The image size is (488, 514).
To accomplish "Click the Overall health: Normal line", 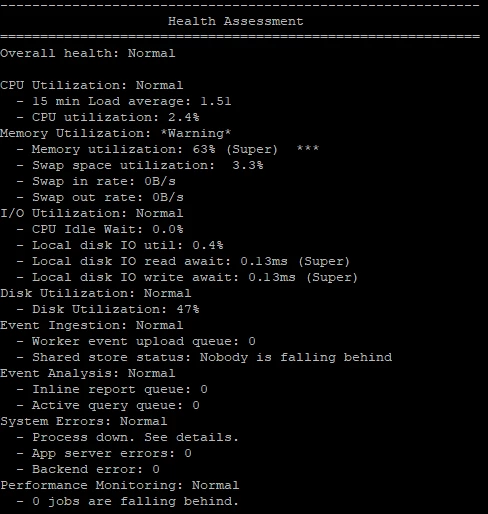I will point(88,53).
